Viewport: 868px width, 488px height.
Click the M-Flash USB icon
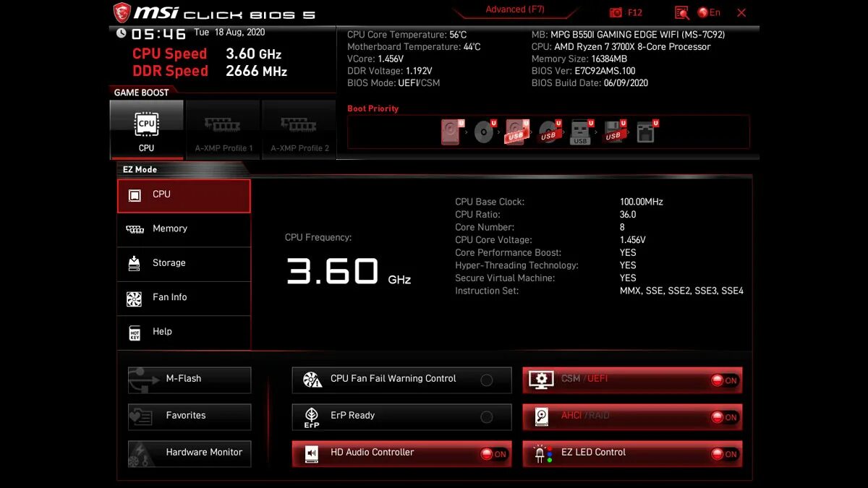(143, 380)
